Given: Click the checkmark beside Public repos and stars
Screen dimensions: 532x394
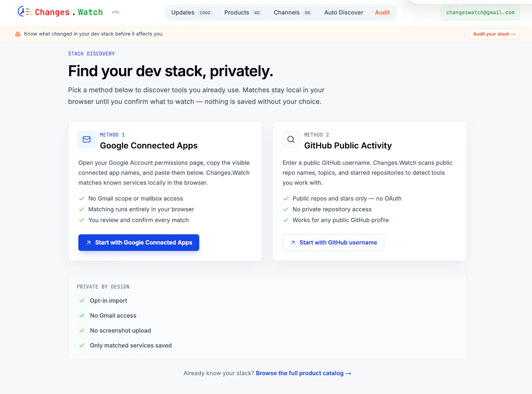Looking at the screenshot, I should tap(286, 198).
